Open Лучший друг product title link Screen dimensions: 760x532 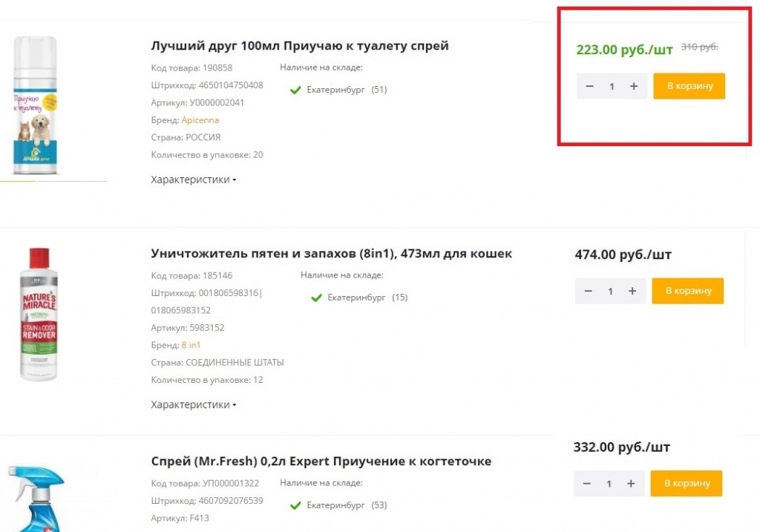(x=298, y=45)
